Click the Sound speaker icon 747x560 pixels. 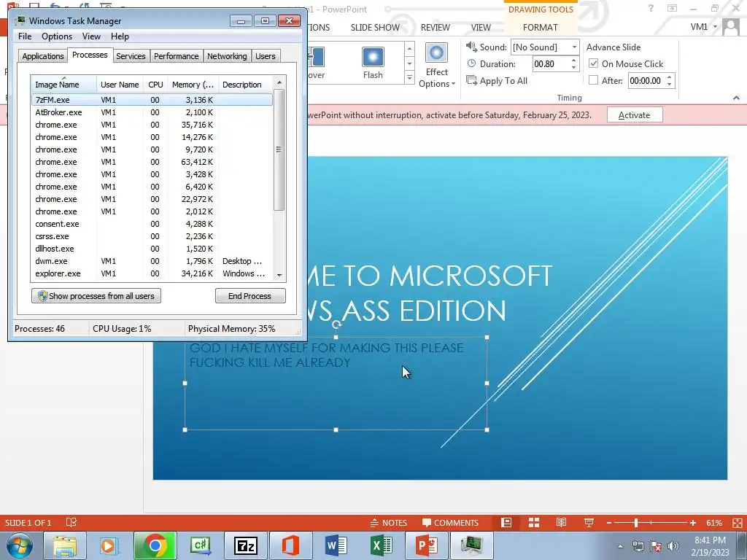click(471, 47)
